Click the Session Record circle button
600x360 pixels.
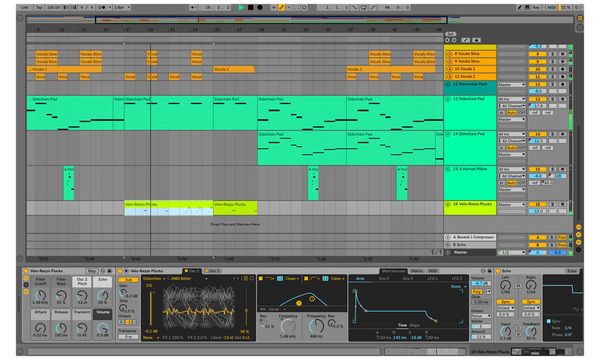(305, 7)
